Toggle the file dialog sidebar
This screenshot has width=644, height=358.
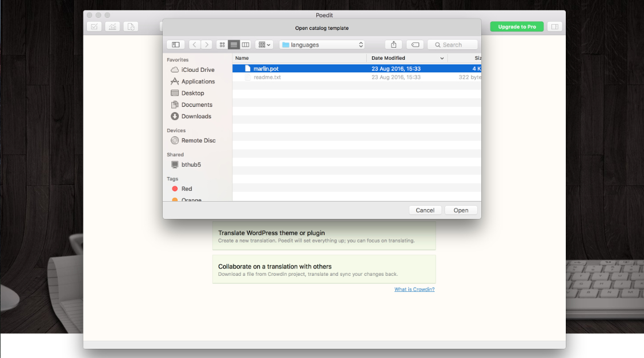[176, 45]
